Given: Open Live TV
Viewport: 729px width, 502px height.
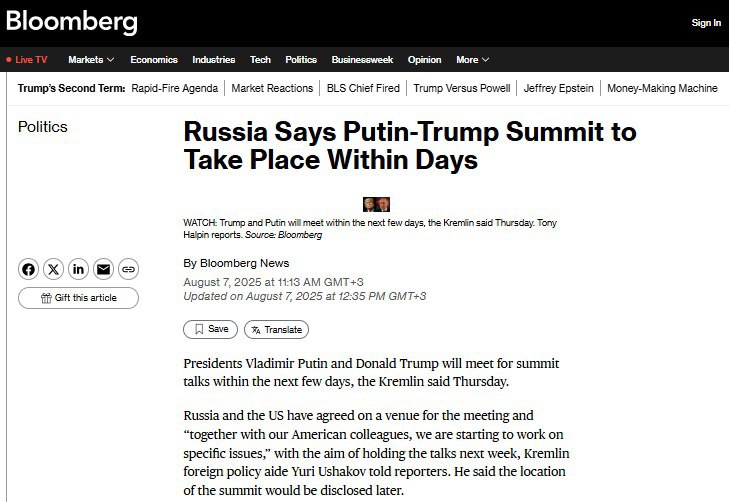Looking at the screenshot, I should point(27,59).
